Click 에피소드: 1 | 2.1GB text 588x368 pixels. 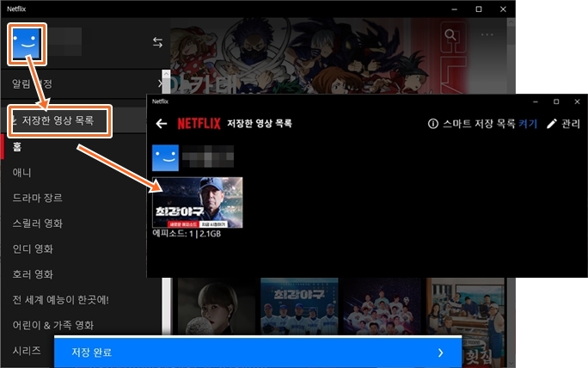pyautogui.click(x=187, y=234)
